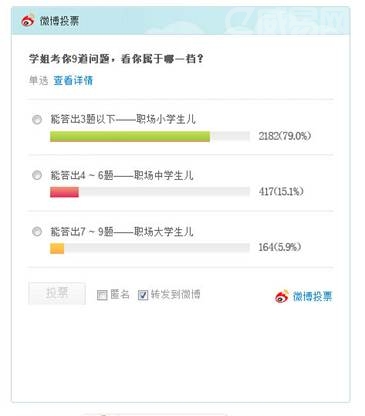Click the 2182(79.0%) vote count

[x=285, y=136]
